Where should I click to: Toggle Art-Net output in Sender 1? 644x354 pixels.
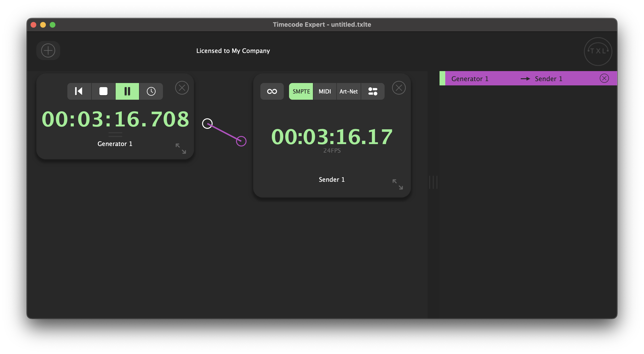[349, 91]
